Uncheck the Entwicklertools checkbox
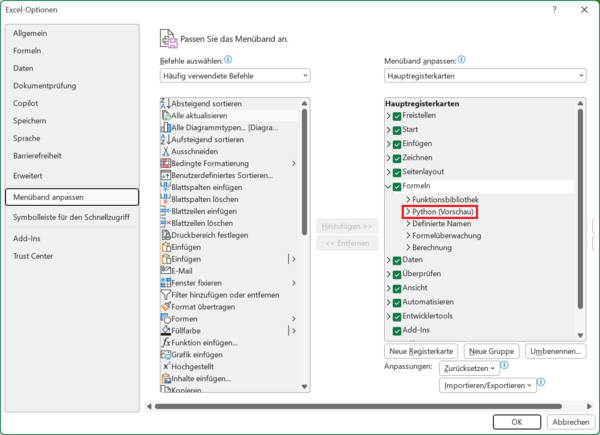This screenshot has height=435, width=600. click(397, 316)
